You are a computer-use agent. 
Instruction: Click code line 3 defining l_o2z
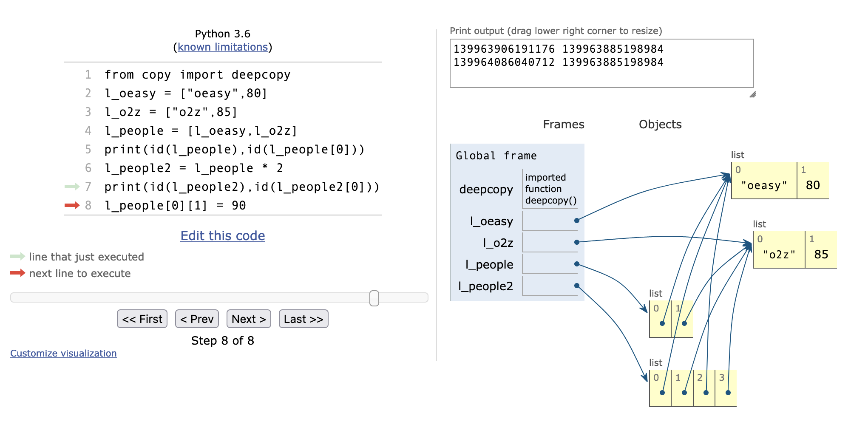point(171,112)
